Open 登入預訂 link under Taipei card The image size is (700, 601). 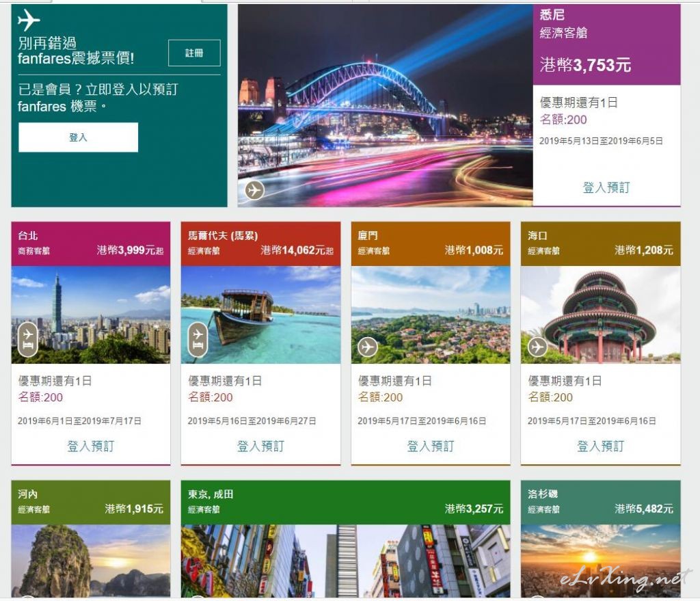(x=91, y=446)
